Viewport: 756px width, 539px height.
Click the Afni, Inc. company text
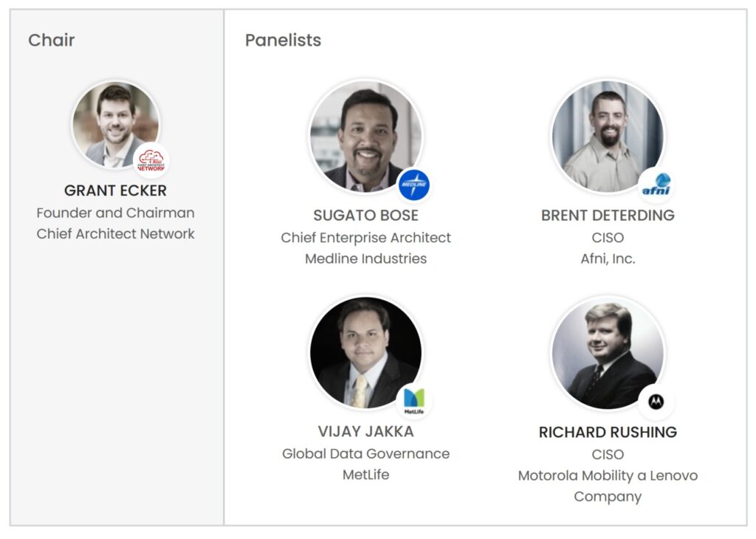tap(608, 258)
